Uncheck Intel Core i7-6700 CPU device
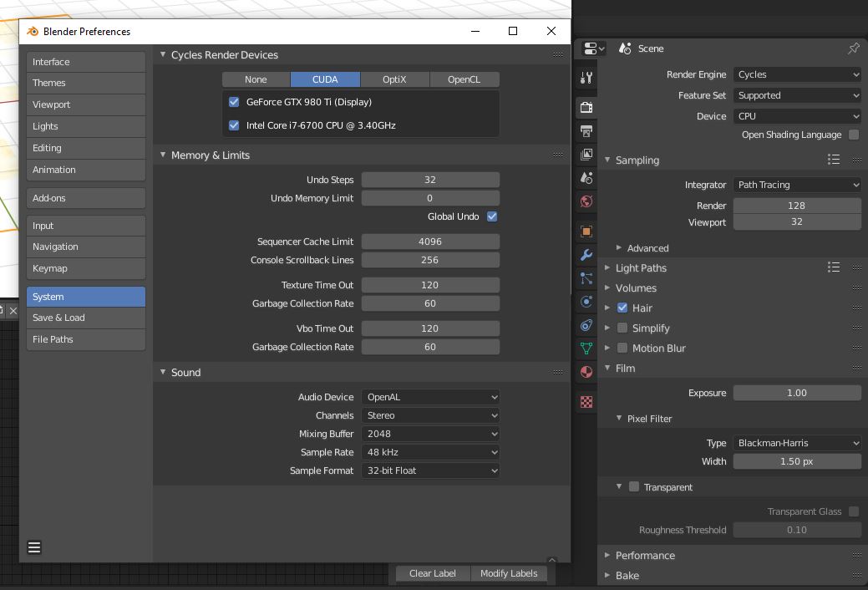This screenshot has width=868, height=590. tap(234, 125)
